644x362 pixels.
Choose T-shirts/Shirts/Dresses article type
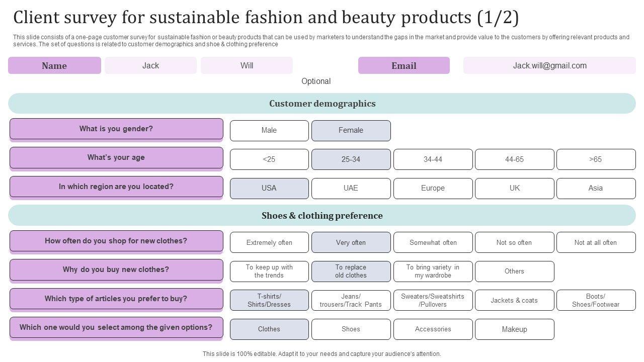click(269, 300)
